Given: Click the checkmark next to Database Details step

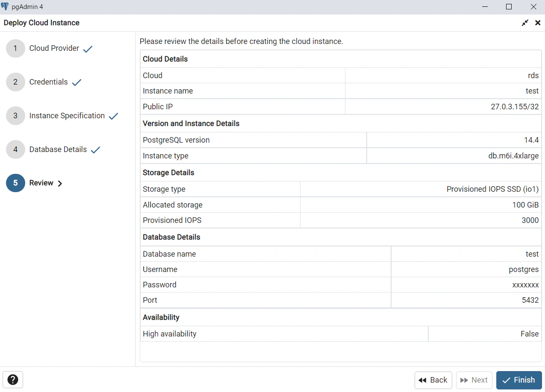Looking at the screenshot, I should coord(95,150).
